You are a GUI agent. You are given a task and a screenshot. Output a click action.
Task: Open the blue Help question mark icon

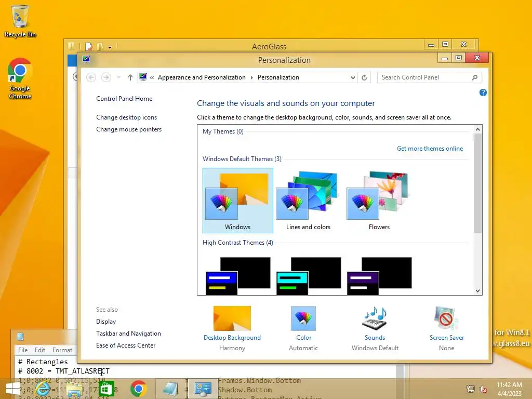tap(483, 92)
